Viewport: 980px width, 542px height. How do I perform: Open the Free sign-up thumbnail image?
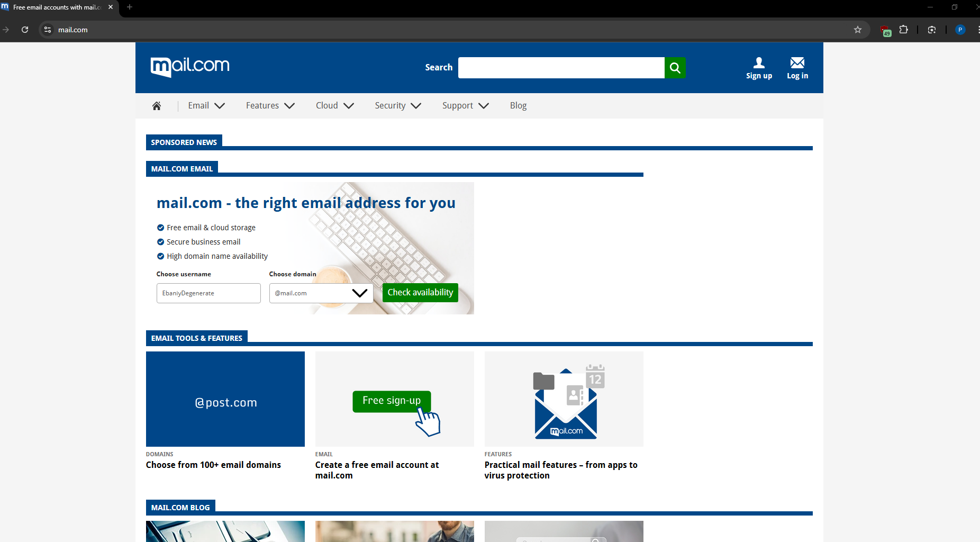(395, 399)
